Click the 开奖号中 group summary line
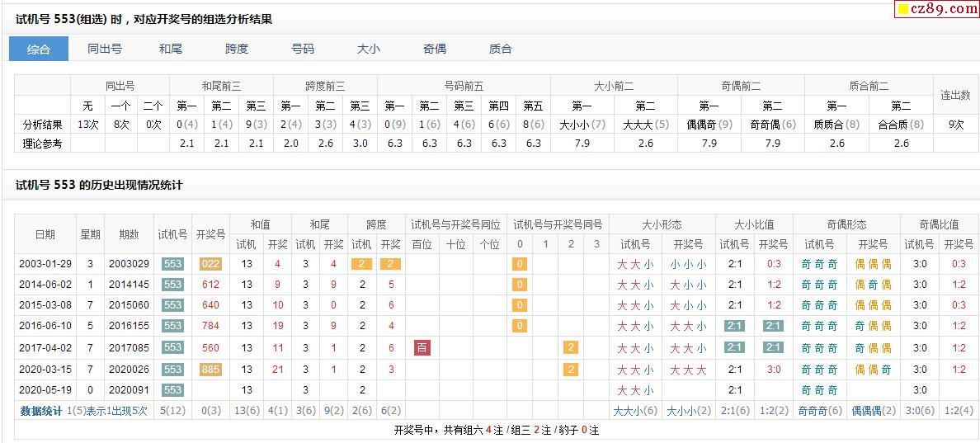980x443 pixels. click(x=497, y=430)
